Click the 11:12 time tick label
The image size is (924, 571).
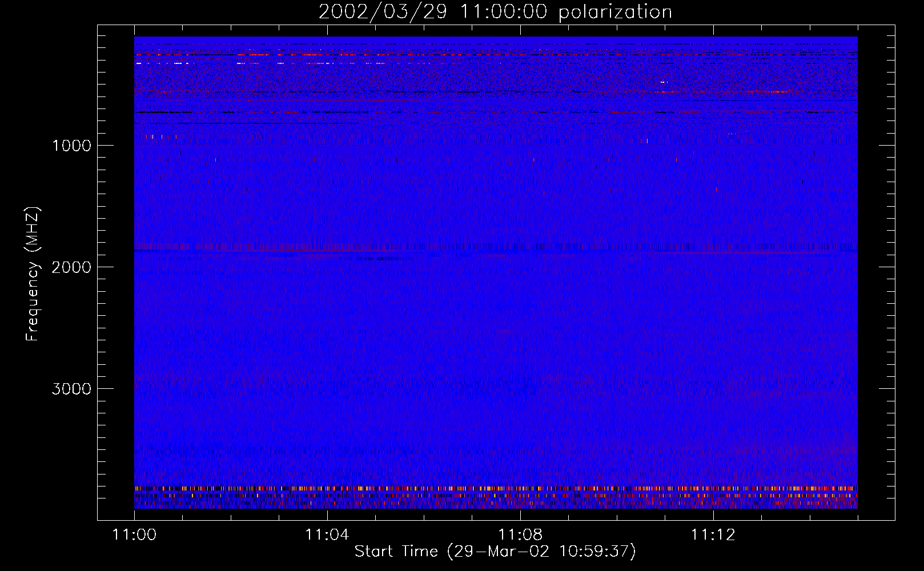[713, 534]
